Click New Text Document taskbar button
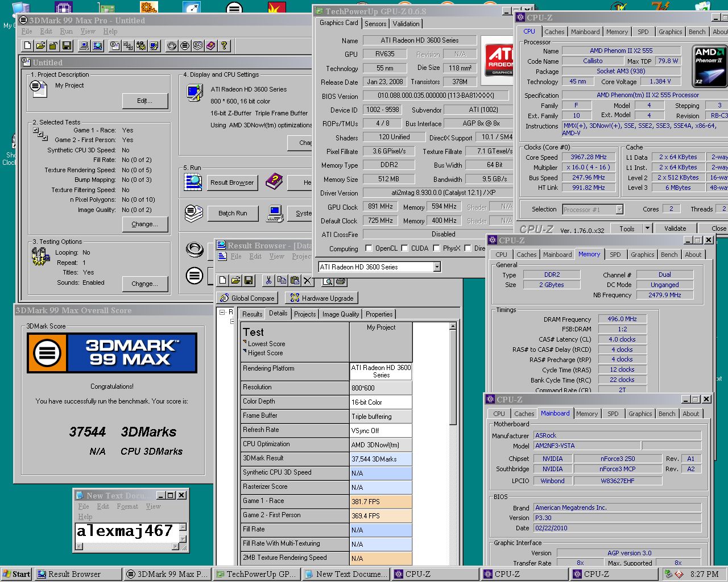The image size is (728, 582). point(346,574)
